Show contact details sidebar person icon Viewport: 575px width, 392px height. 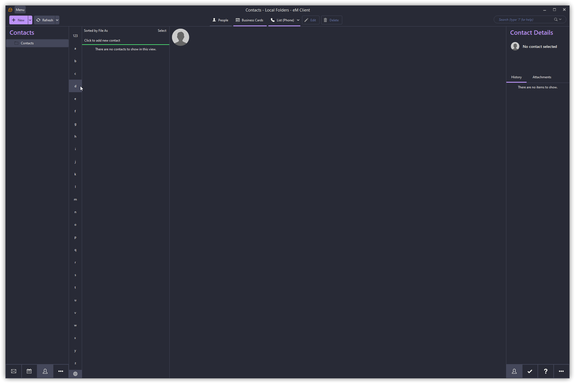coord(514,371)
